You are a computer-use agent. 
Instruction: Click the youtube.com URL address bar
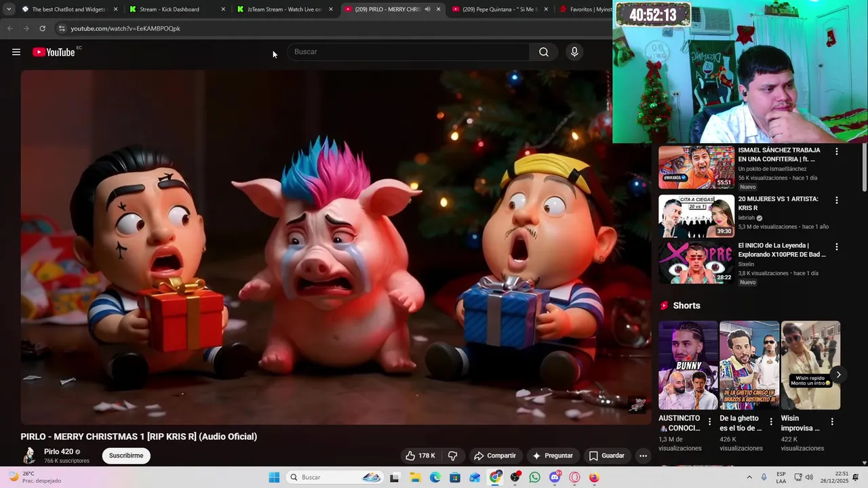332,28
